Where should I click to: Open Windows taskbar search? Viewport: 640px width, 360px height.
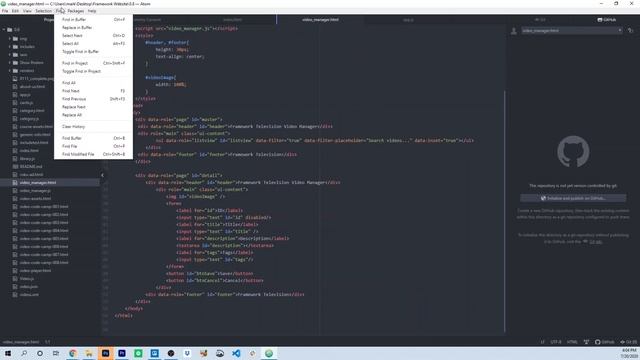coord(24,353)
